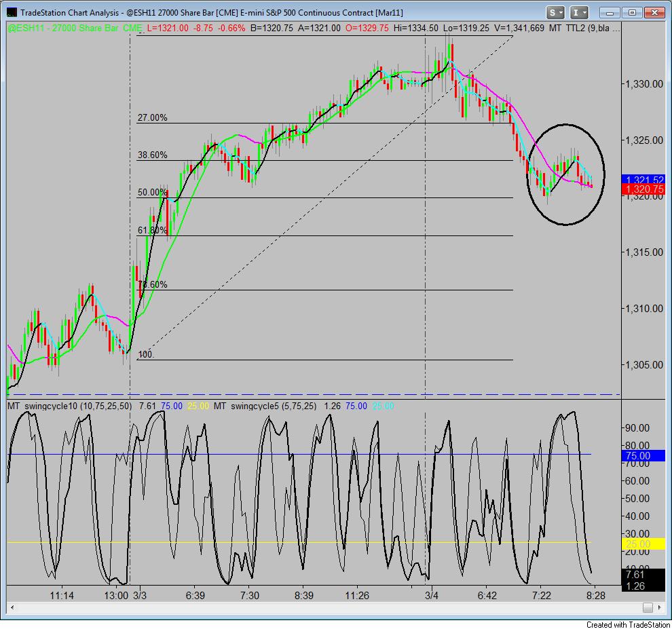The height and width of the screenshot is (629, 672).
Task: Click the 3/3 date axis label
Action: coord(140,596)
